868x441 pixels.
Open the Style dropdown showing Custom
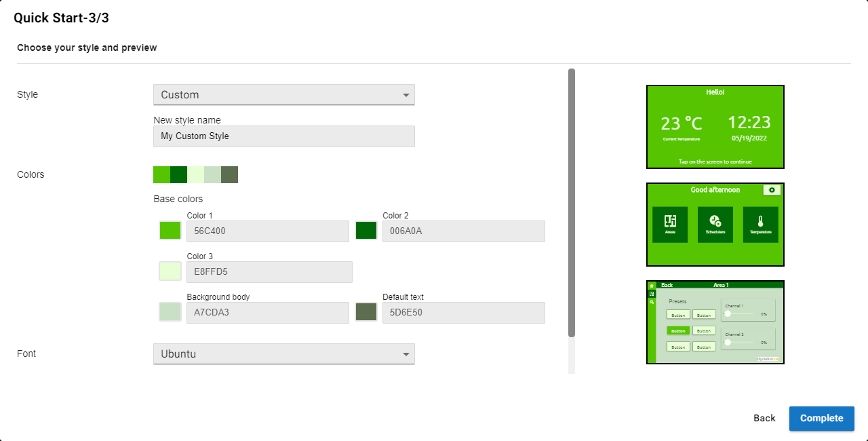[283, 95]
